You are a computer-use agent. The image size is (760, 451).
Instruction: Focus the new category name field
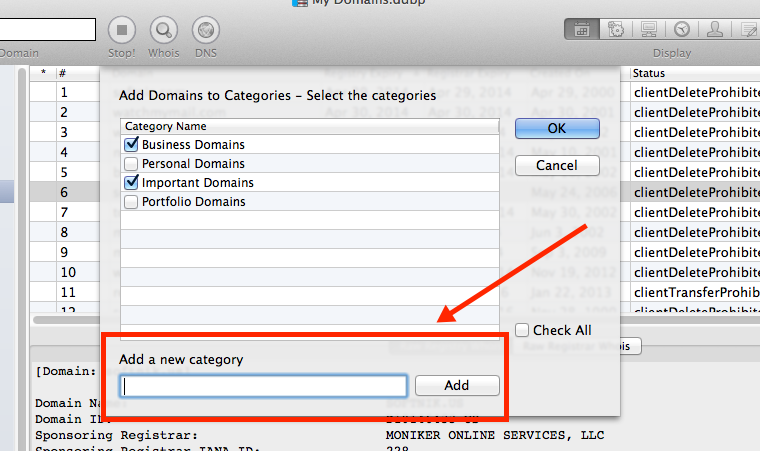(263, 386)
